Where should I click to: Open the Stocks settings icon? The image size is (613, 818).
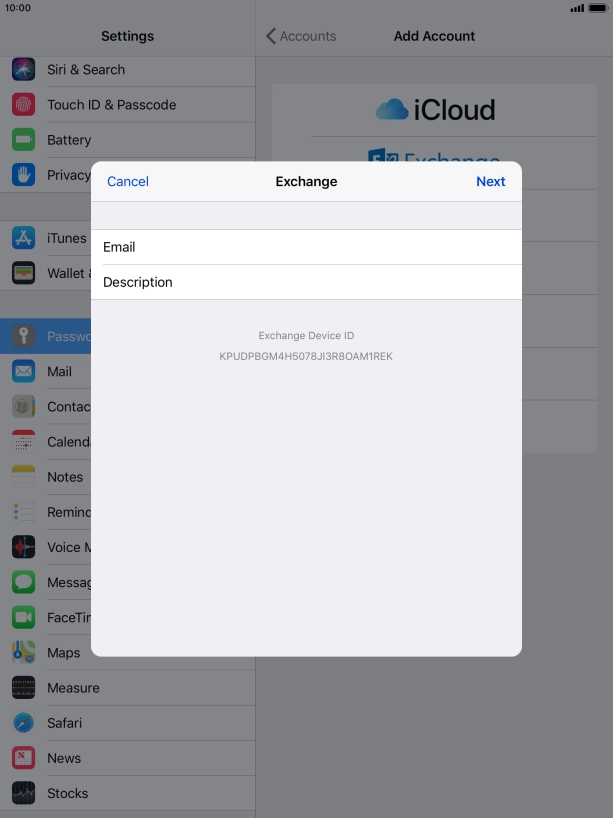point(23,793)
